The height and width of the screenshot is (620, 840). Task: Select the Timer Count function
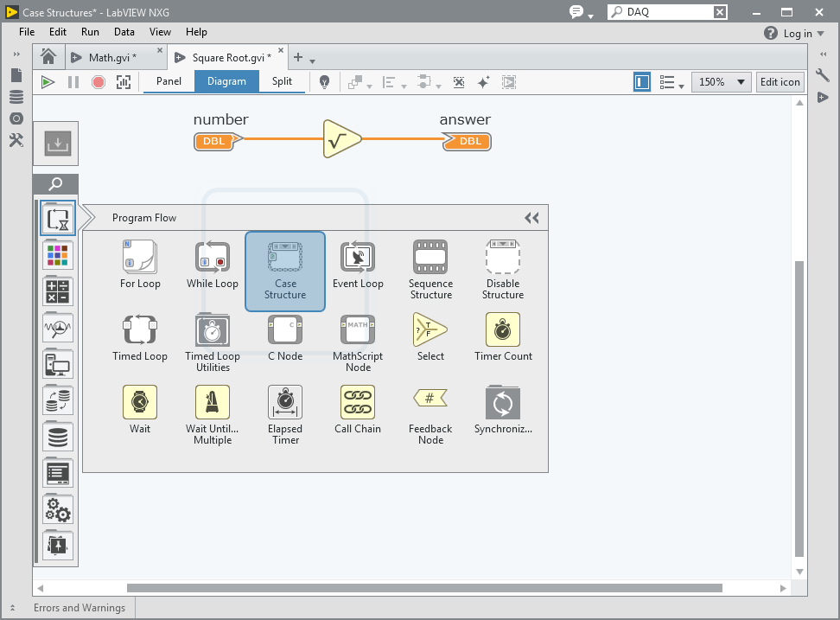click(x=503, y=337)
